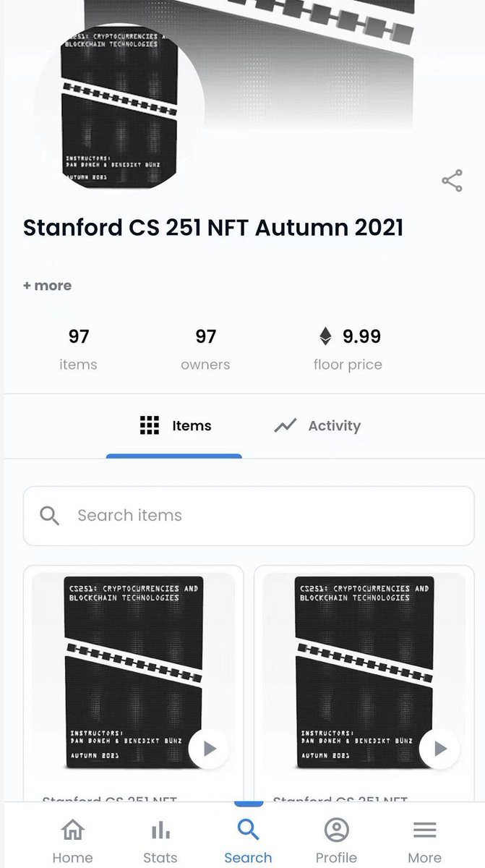Expand description with '+ more'
This screenshot has width=485, height=868.
pyautogui.click(x=47, y=286)
